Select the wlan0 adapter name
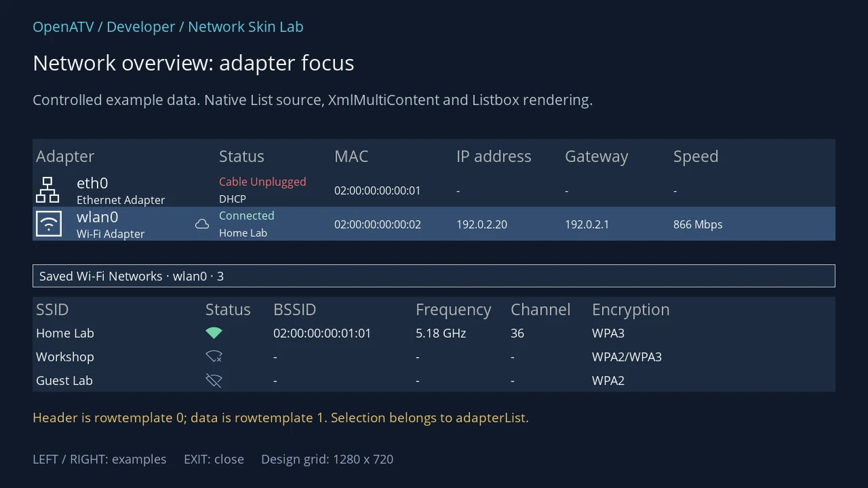Viewport: 868px width, 488px height. pyautogui.click(x=97, y=217)
